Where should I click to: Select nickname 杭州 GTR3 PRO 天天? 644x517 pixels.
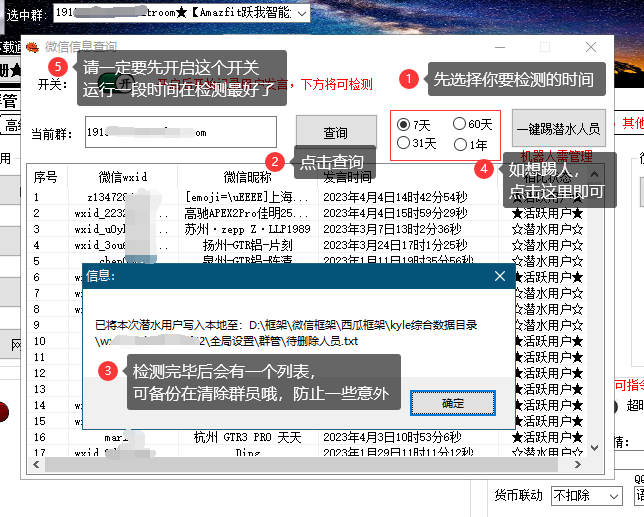coord(248,437)
